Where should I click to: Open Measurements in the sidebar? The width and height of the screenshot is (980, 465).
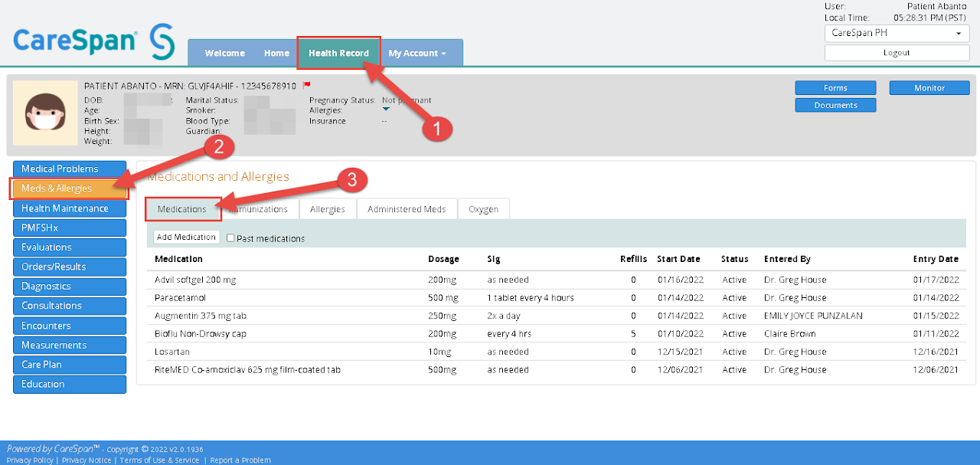pyautogui.click(x=69, y=345)
